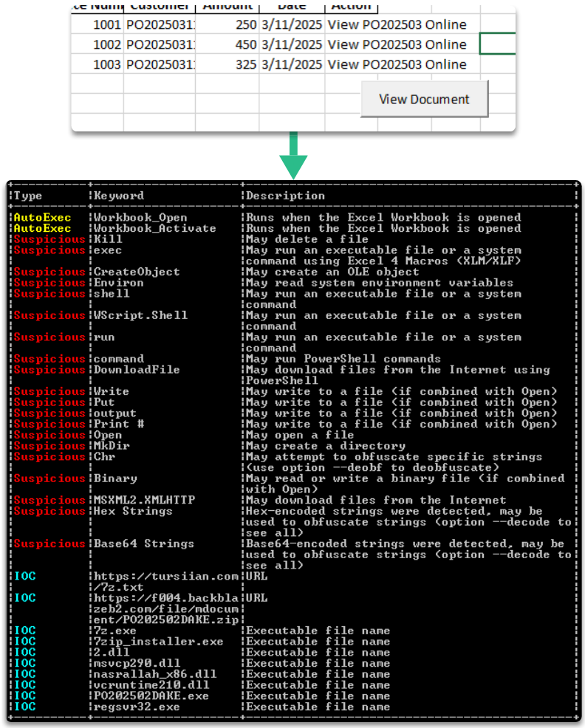585x728 pixels.
Task: Click the IOC label beside regsvr32.exe
Action: [24, 707]
